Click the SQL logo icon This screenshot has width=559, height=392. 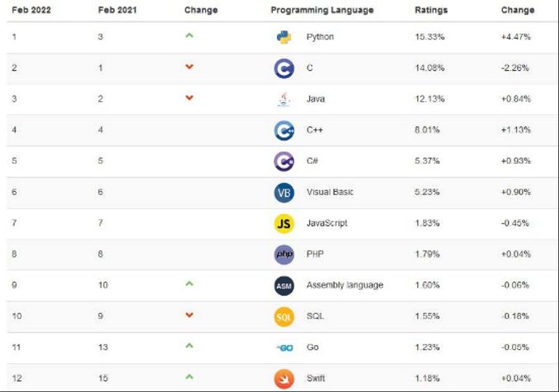(284, 316)
